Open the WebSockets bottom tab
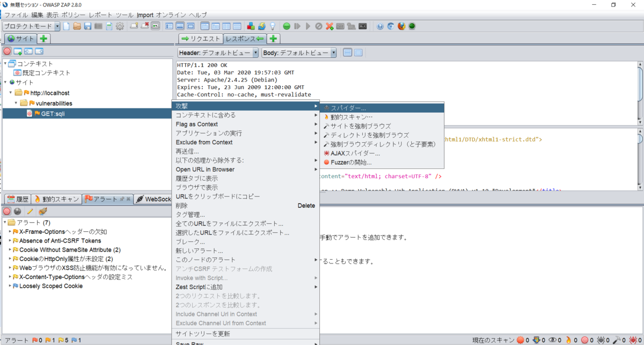This screenshot has height=345, width=644. (x=153, y=199)
